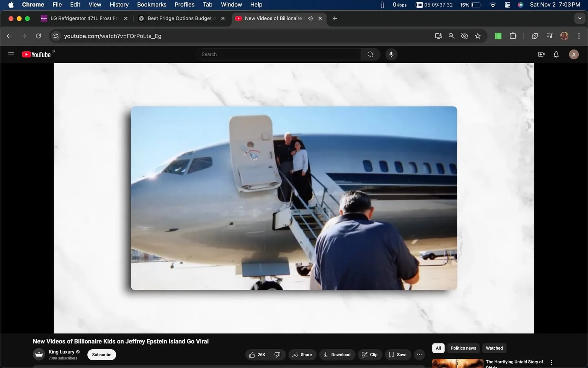Open the YouTube guide hamburger menu
588x368 pixels.
(11, 54)
